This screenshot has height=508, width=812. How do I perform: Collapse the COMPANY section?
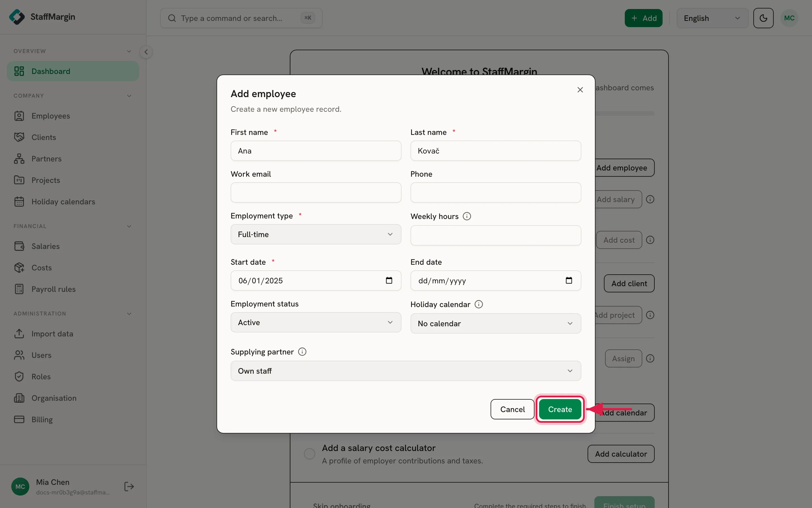point(129,96)
